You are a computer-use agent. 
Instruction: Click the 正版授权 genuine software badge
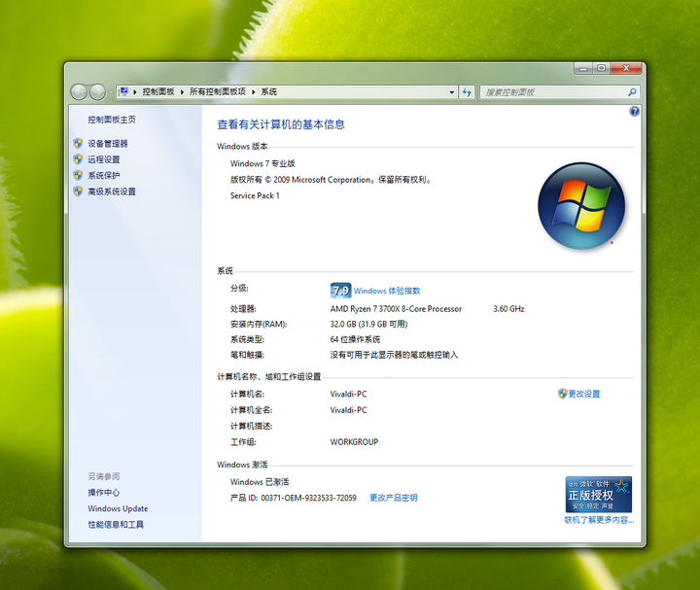click(x=598, y=495)
